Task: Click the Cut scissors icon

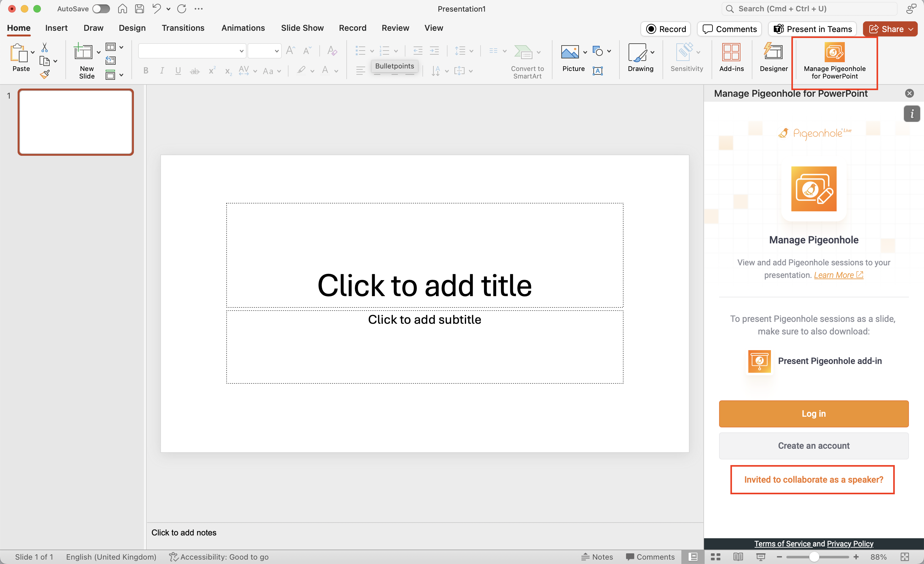Action: [x=45, y=47]
